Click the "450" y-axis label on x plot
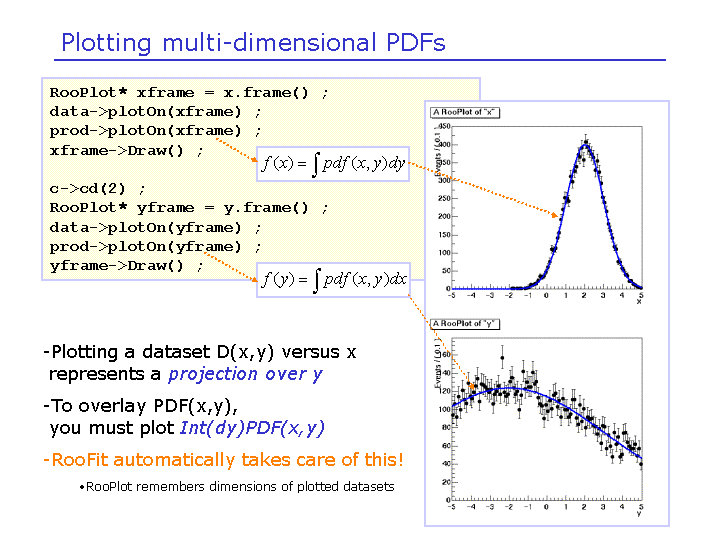Screen dimensions: 720x540 tap(444, 126)
